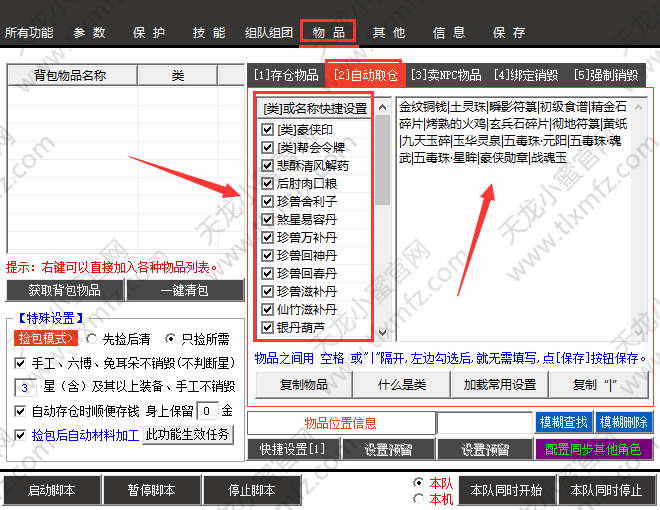Click the 快捷设置[1] button
The width and height of the screenshot is (660, 510).
pyautogui.click(x=293, y=449)
